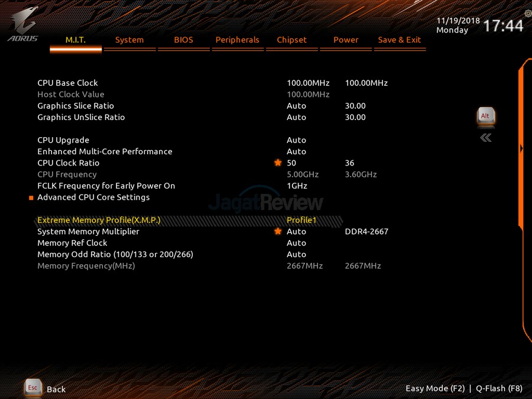Select Memory Odd Ratio (100/133 or 200/266) label
Screen dimensions: 532x399
pyautogui.click(x=115, y=254)
